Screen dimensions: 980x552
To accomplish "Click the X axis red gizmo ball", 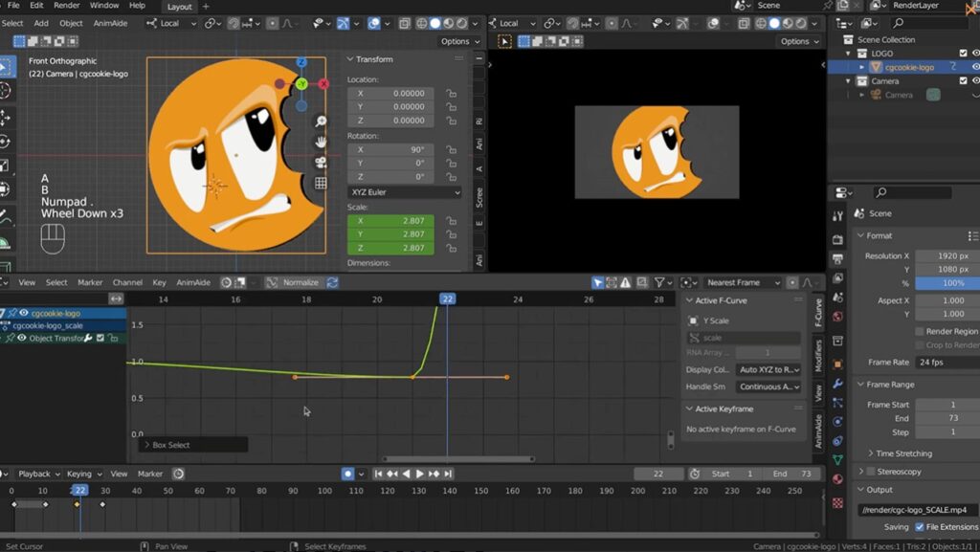I will pyautogui.click(x=323, y=83).
